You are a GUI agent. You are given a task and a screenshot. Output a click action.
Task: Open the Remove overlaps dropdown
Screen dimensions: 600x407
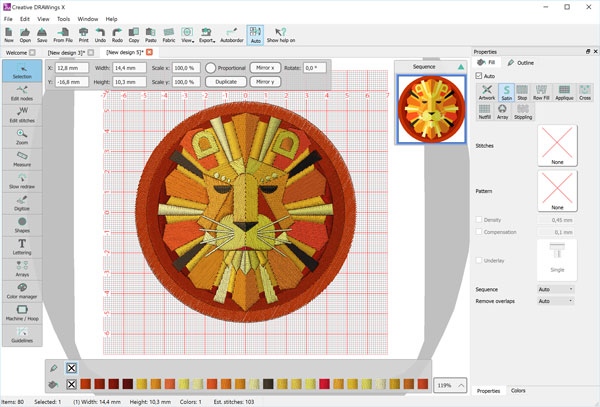click(556, 300)
